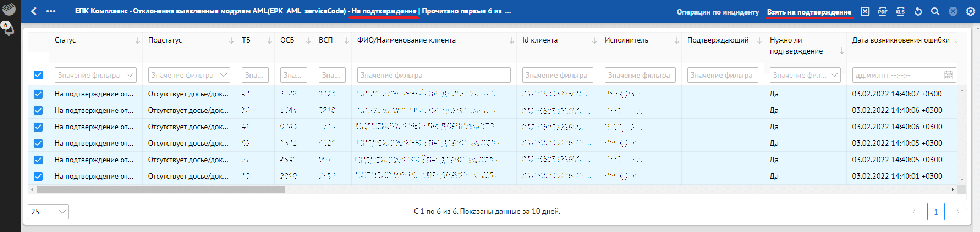Image resolution: width=980 pixels, height=232 pixels.
Task: Open the page size dropdown showing 25
Action: tap(48, 212)
